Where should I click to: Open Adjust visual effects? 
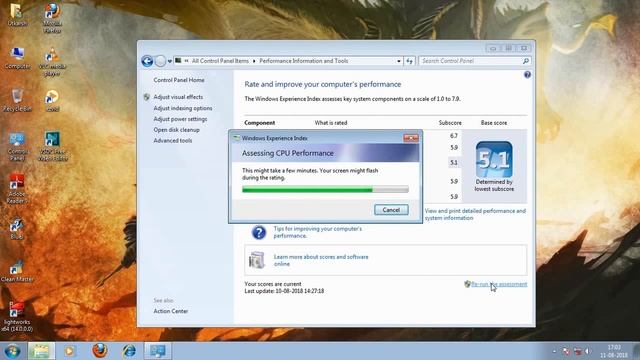178,97
